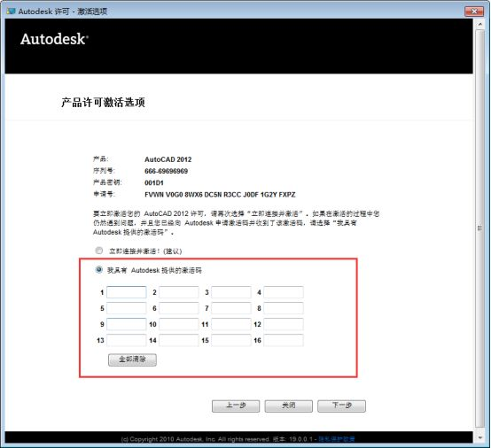The height and width of the screenshot is (448, 491).
Task: Close the Autodesk license window
Action: click(474, 12)
